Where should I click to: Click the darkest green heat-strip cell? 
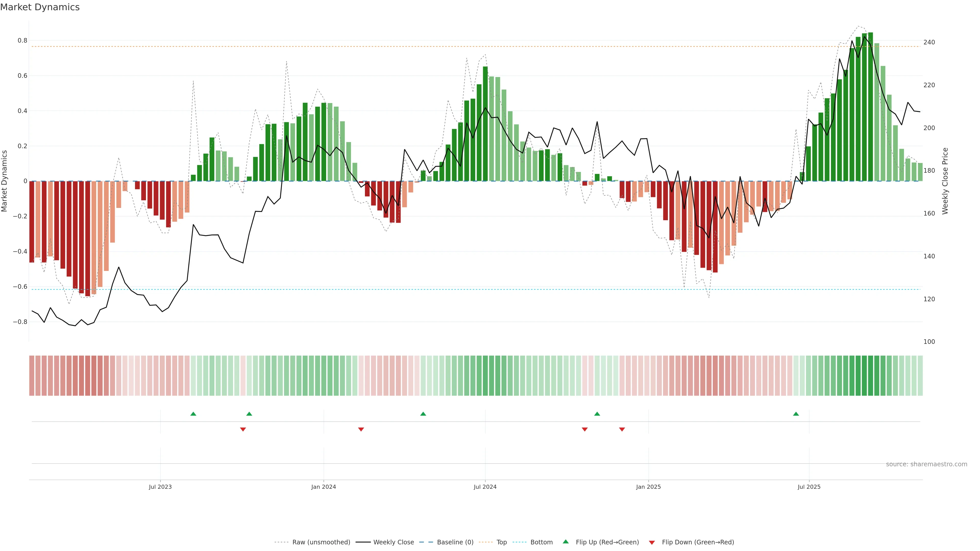click(871, 375)
